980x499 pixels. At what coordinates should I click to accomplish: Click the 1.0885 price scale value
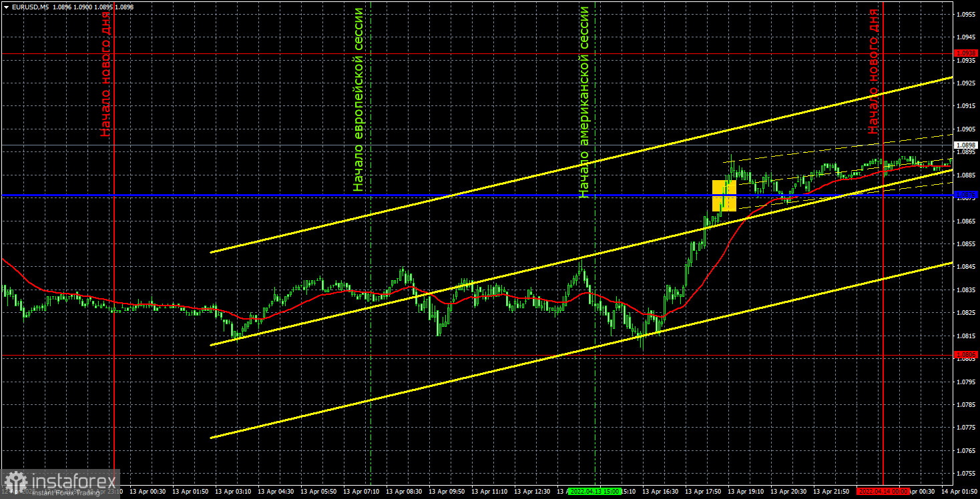point(967,175)
